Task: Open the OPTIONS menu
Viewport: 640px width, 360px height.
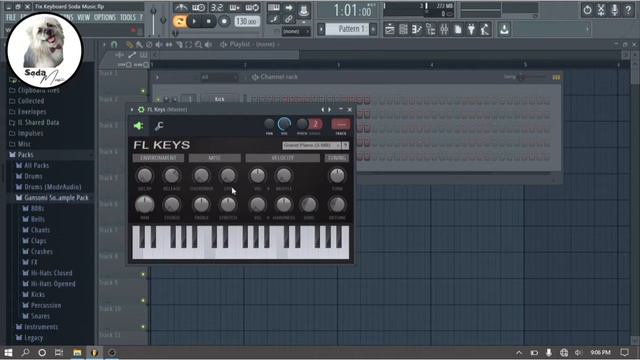Action: [105, 17]
